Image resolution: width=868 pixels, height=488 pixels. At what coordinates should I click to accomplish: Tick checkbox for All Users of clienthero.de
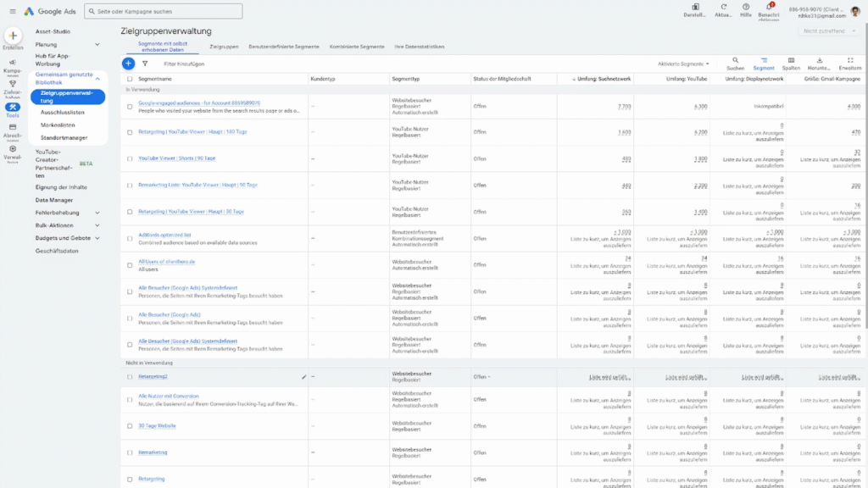130,265
